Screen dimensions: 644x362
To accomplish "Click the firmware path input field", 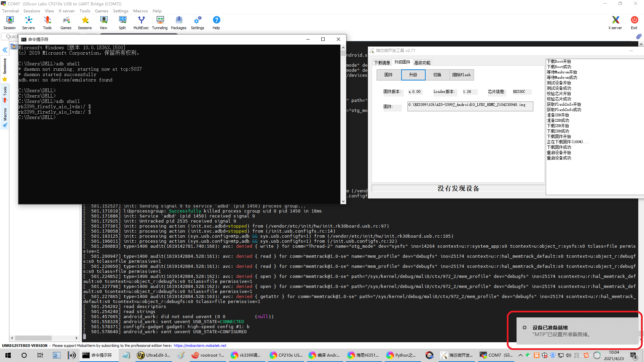I will point(470,106).
